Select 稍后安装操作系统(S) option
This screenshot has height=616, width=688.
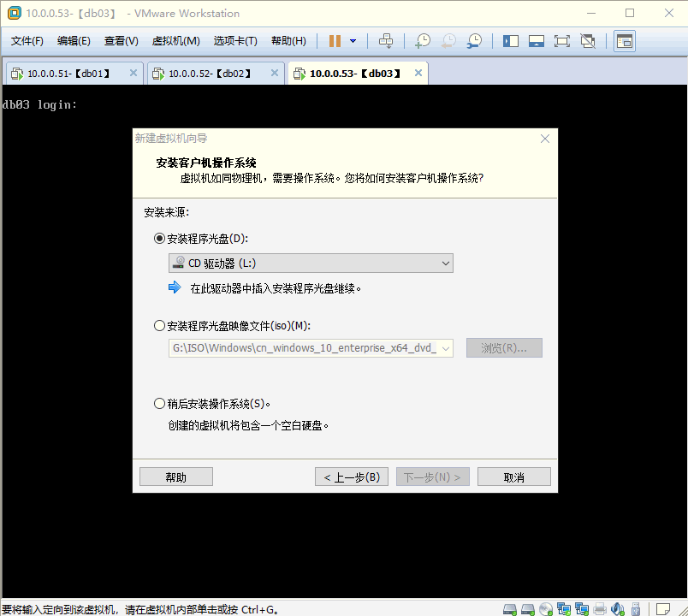point(158,403)
